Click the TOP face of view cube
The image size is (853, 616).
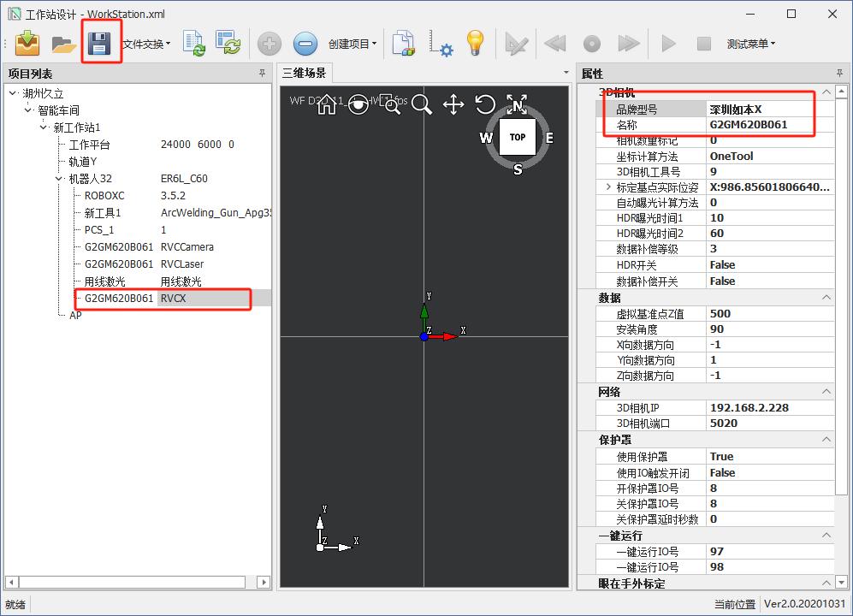(x=517, y=137)
